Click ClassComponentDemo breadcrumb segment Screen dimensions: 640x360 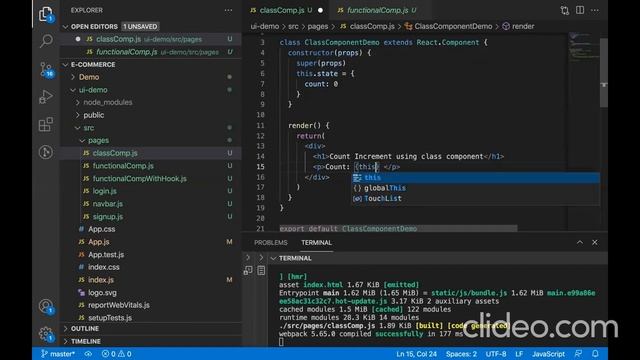tap(449, 27)
